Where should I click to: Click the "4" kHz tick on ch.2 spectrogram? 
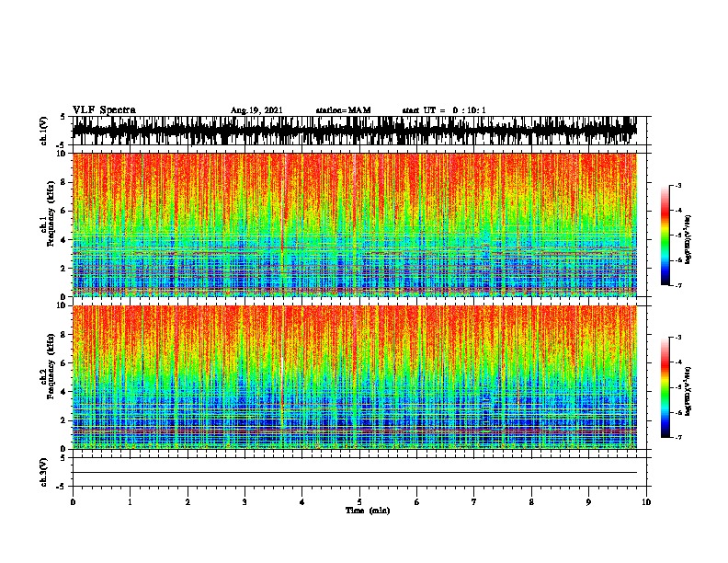64,392
